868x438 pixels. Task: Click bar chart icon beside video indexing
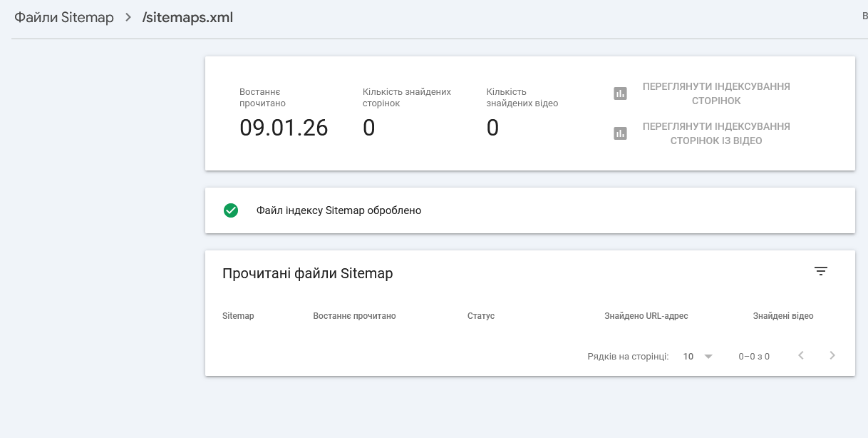point(620,133)
